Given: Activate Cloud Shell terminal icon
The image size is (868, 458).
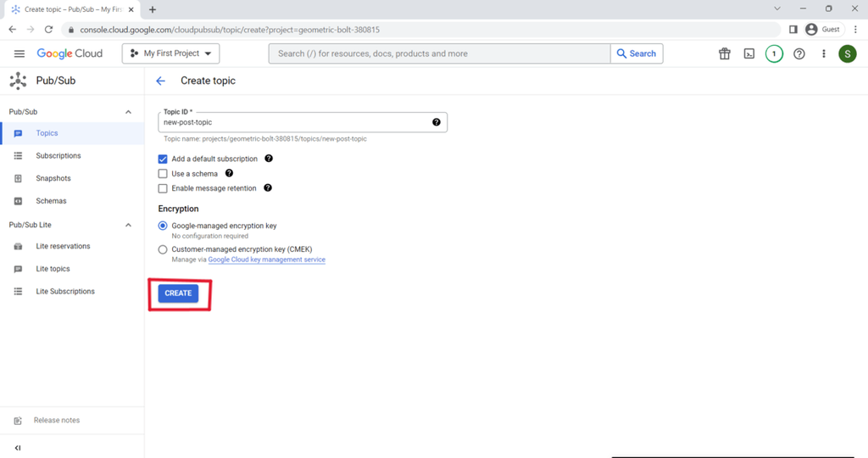Looking at the screenshot, I should pos(749,53).
